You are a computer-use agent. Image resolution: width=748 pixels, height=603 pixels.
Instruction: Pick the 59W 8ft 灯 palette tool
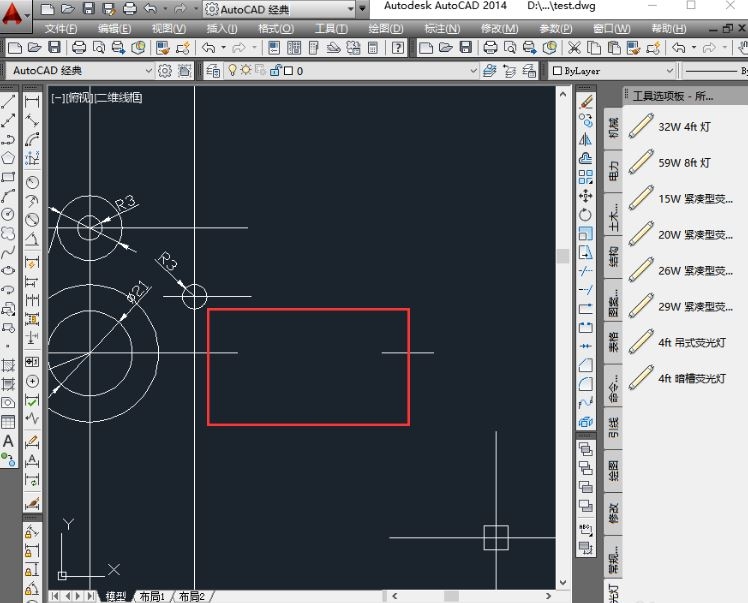pyautogui.click(x=670, y=163)
